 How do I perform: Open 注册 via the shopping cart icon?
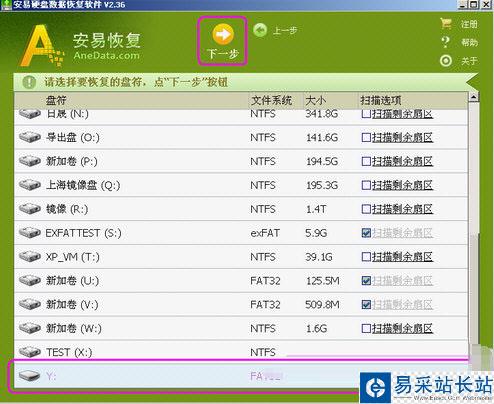[446, 23]
